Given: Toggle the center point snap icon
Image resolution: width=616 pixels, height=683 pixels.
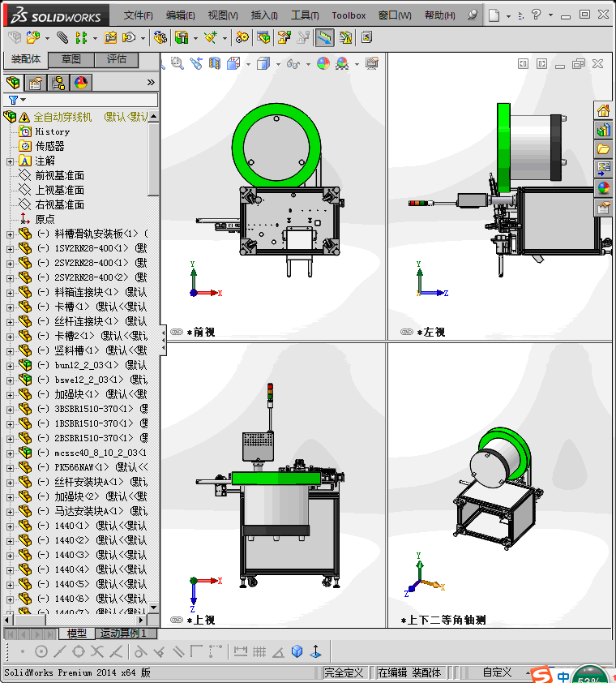Looking at the screenshot, I should click(x=41, y=651).
